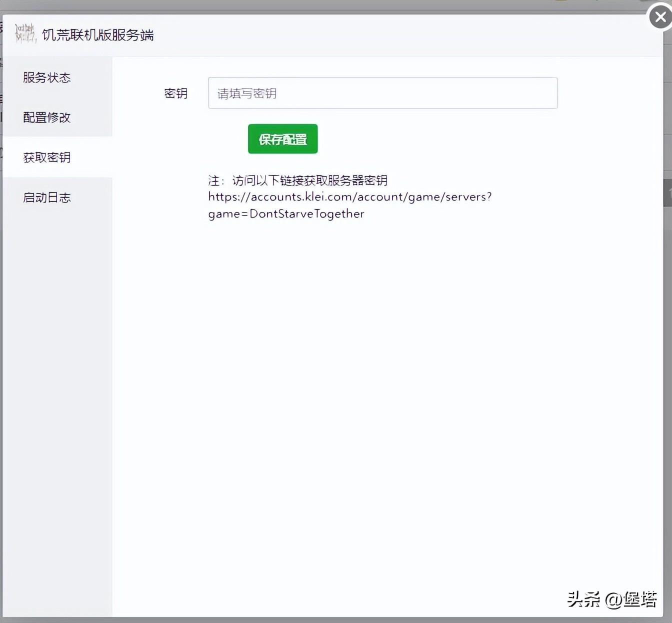Click the Don't Starve app icon in header
This screenshot has width=672, height=623.
click(x=25, y=33)
